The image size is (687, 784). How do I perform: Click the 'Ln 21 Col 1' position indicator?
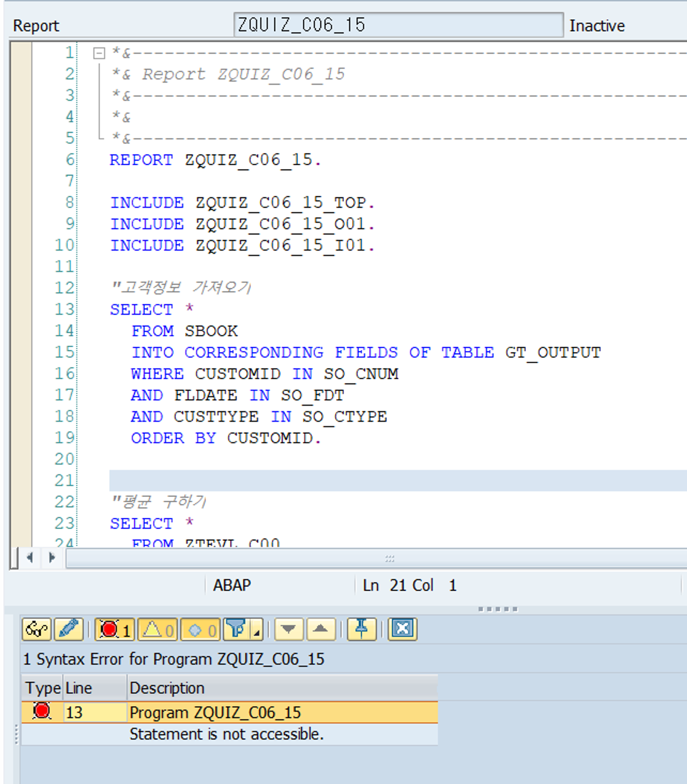pos(410,585)
